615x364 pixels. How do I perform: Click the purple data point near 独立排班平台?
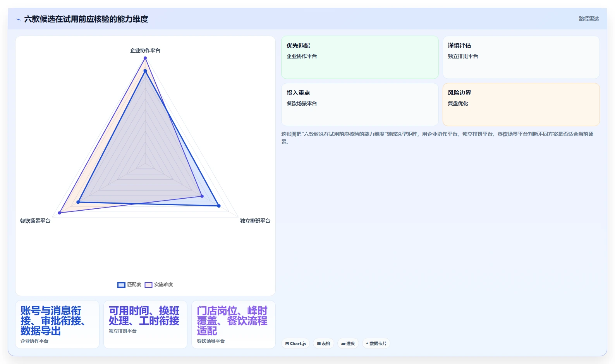[x=202, y=196]
